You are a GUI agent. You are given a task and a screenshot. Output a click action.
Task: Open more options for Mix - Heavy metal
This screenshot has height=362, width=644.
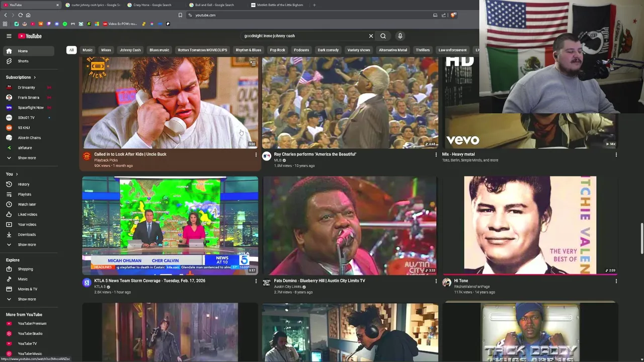click(x=616, y=155)
